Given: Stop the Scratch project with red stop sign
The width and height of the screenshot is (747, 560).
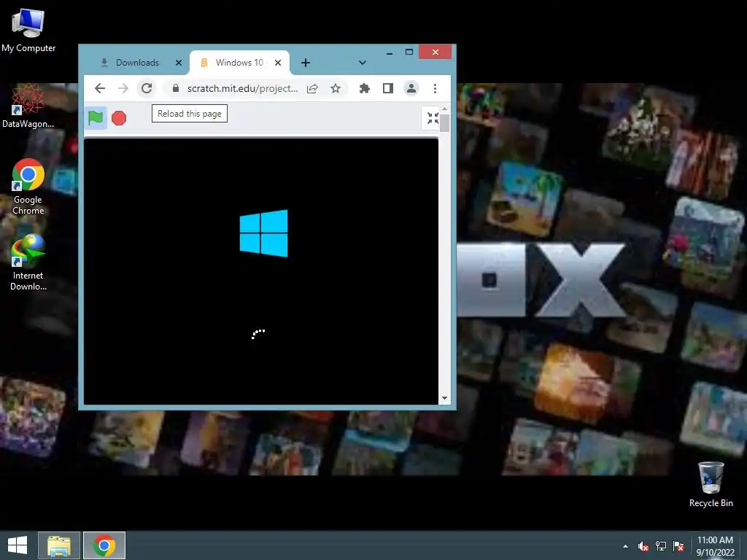Looking at the screenshot, I should (119, 118).
